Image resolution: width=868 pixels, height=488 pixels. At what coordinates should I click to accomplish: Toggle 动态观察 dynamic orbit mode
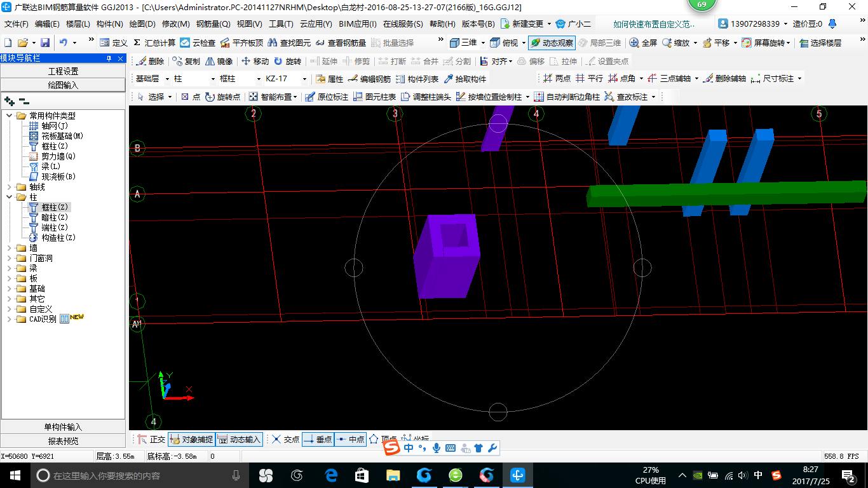[552, 43]
